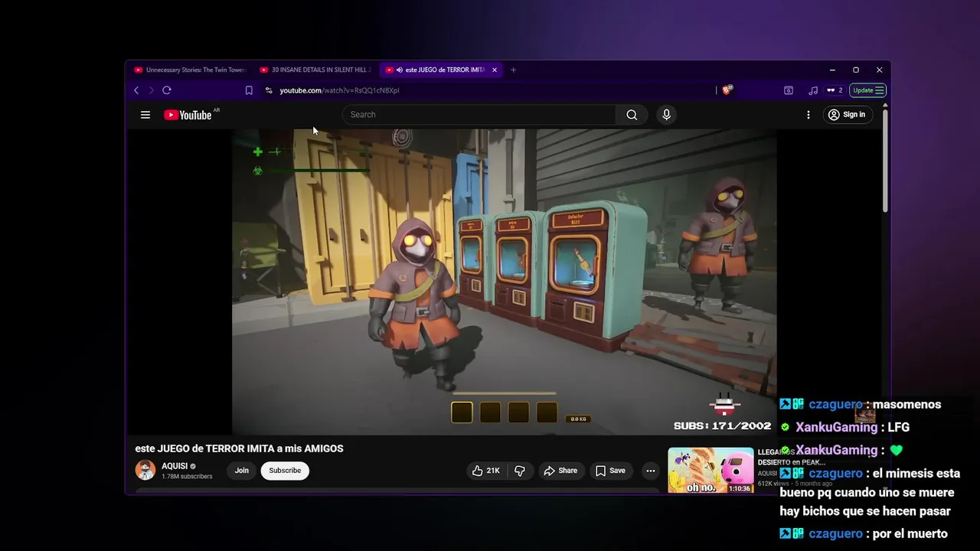Open the 'oh no.' recommended video thumbnail
The width and height of the screenshot is (980, 551).
coord(710,470)
